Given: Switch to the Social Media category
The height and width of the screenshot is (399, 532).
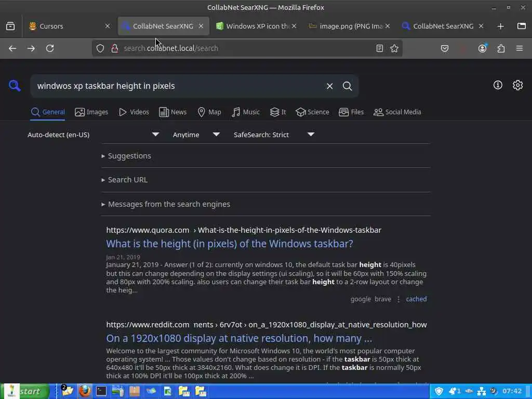Looking at the screenshot, I should point(397,112).
